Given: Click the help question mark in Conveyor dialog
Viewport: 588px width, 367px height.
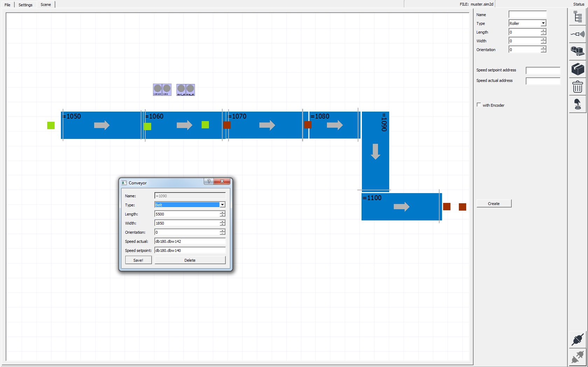Looking at the screenshot, I should pyautogui.click(x=209, y=181).
